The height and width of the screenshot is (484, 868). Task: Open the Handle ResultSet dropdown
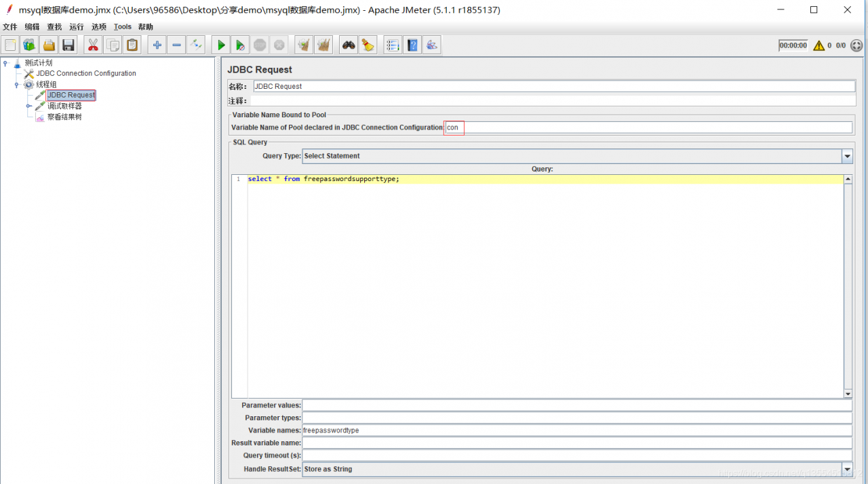click(x=847, y=469)
